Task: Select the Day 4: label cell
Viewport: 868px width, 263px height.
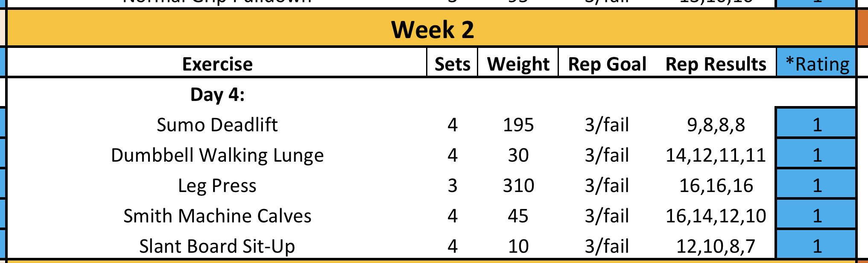Action: click(x=217, y=95)
